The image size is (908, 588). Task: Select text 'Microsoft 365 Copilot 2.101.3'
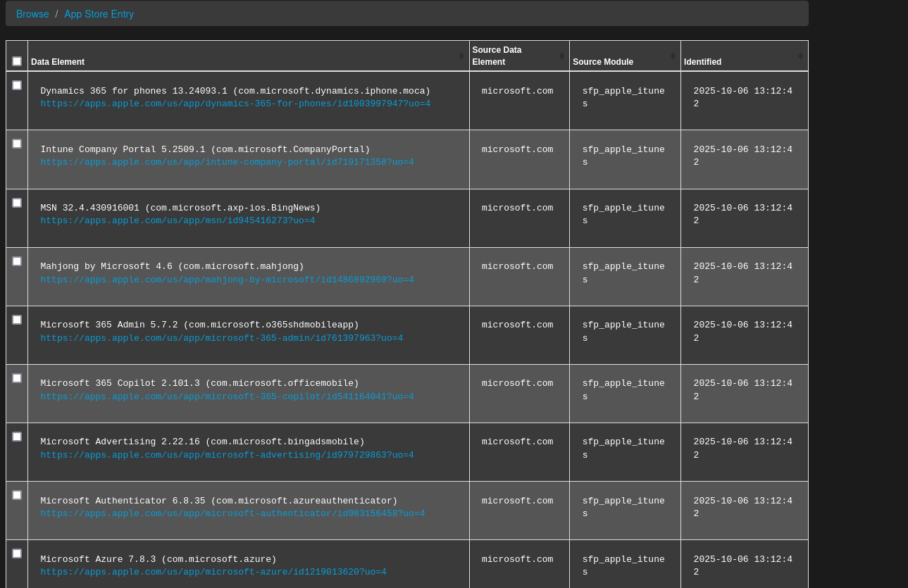(120, 384)
